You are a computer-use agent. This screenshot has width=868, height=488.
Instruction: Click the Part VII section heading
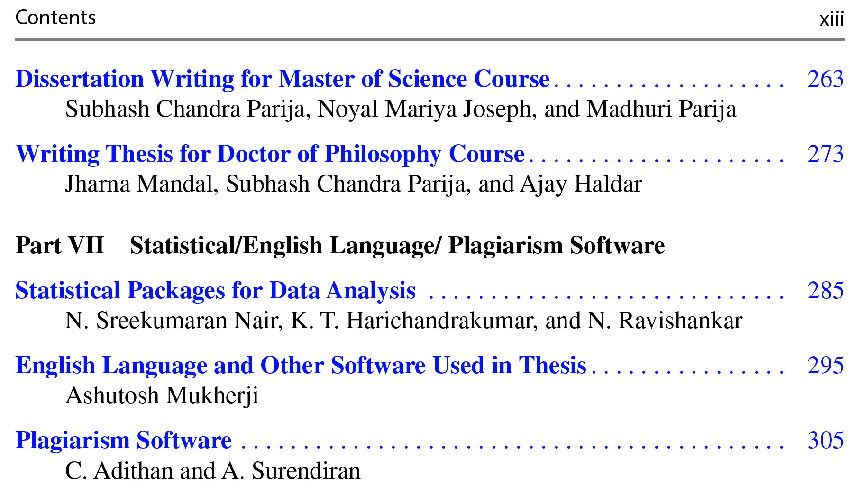pos(339,246)
